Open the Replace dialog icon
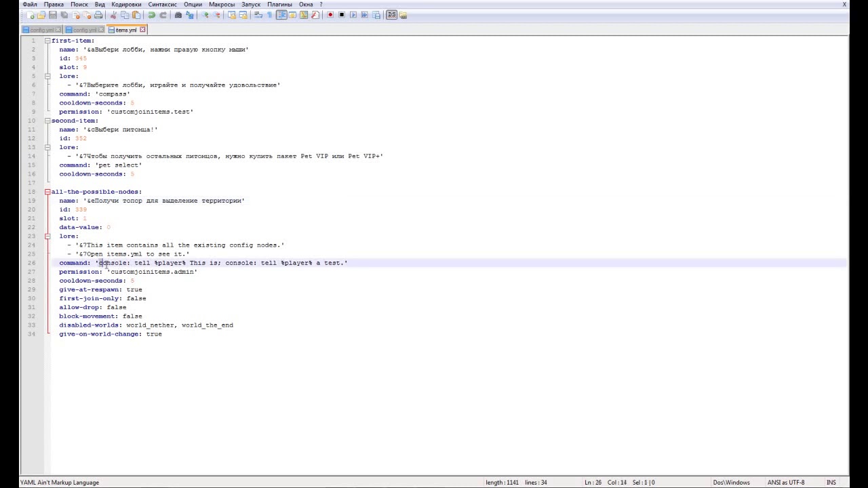 [189, 15]
